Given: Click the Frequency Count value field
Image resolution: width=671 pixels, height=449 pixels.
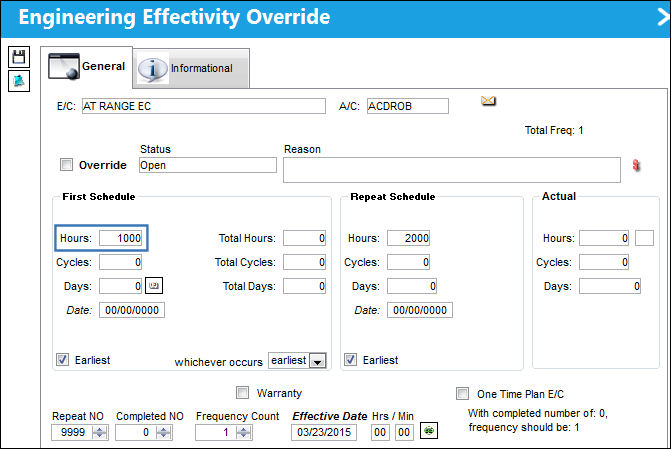Looking at the screenshot, I should click(216, 432).
